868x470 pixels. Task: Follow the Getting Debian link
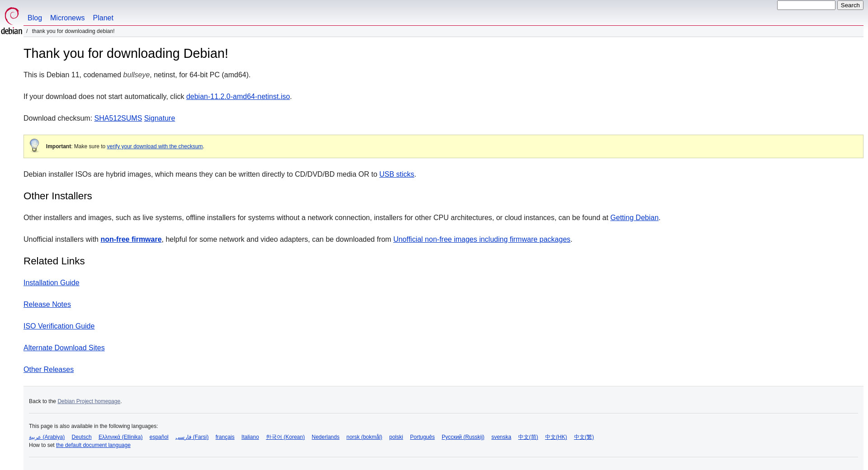click(634, 218)
